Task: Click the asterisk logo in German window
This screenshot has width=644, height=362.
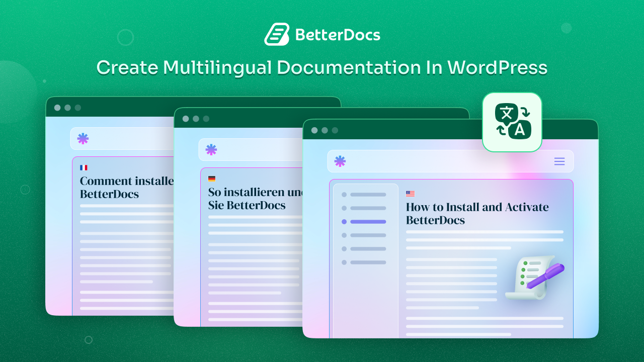Action: tap(211, 150)
